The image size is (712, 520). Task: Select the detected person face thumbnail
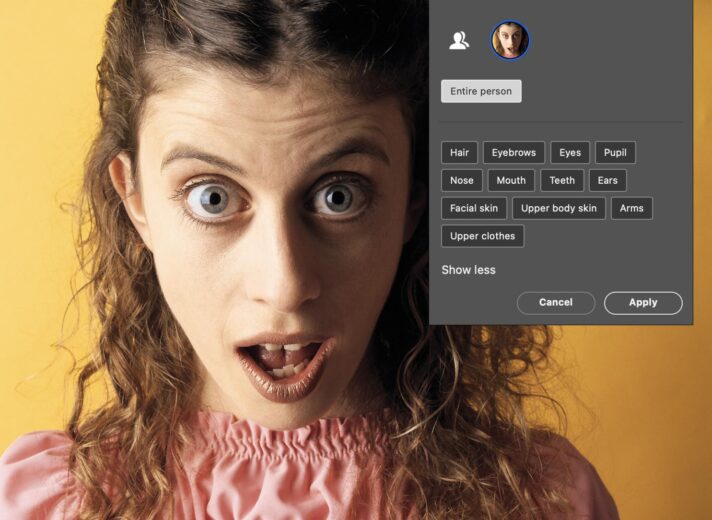pos(509,40)
